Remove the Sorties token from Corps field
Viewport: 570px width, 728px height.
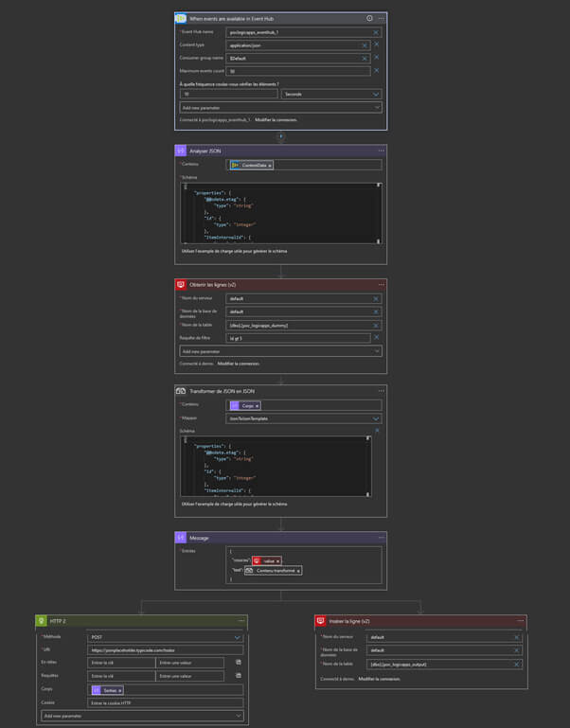point(120,690)
